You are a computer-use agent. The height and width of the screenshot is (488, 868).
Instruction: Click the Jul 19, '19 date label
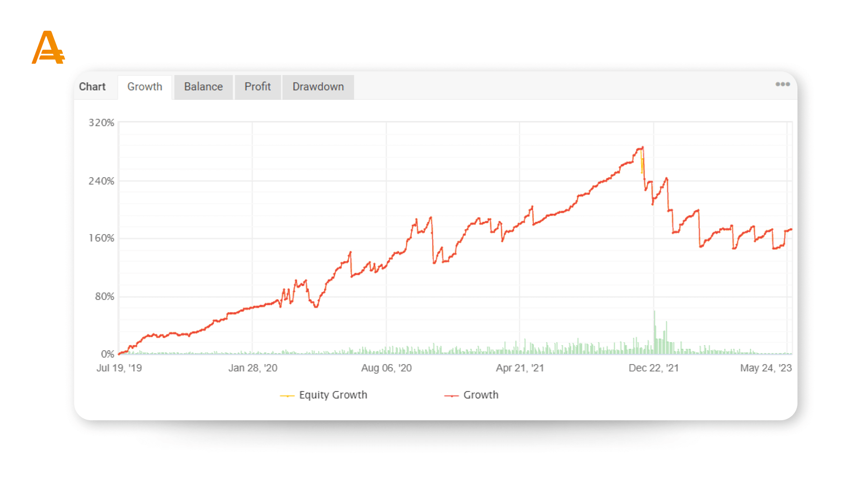119,368
